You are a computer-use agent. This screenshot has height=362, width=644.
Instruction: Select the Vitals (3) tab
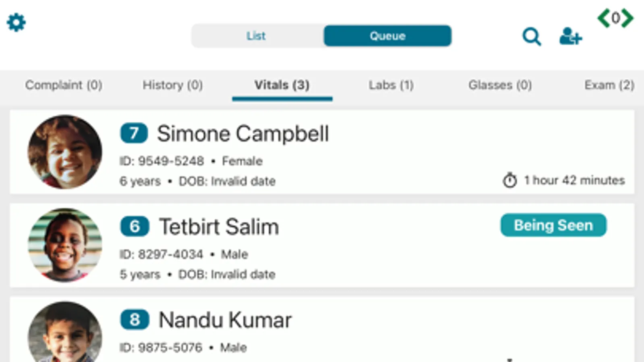282,85
